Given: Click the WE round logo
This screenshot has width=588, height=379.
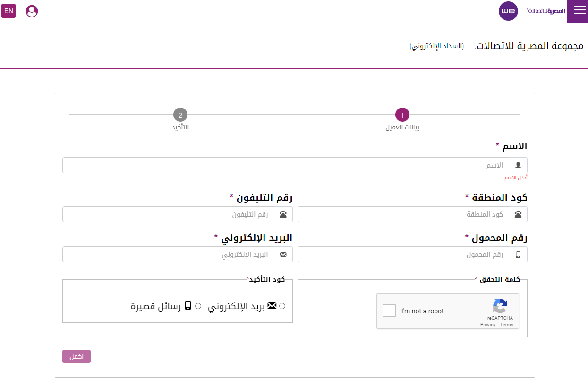Looking at the screenshot, I should 508,11.
